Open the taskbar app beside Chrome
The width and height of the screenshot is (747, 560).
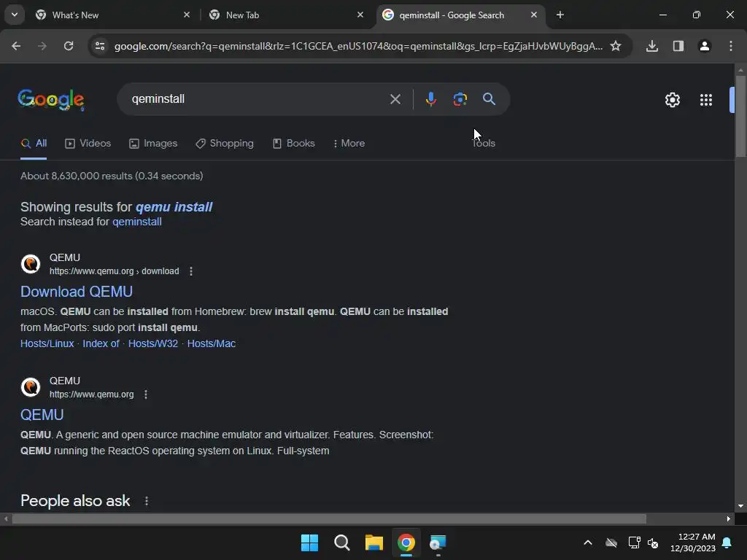coord(438,542)
